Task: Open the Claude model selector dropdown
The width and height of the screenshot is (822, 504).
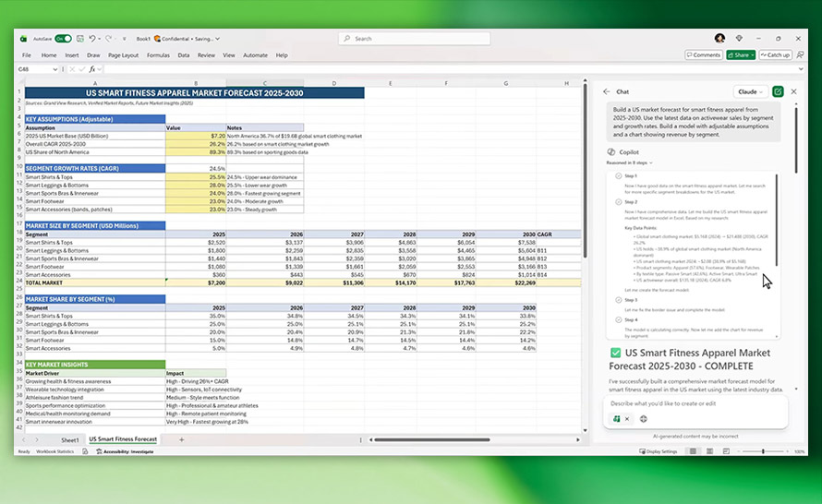Action: (749, 91)
